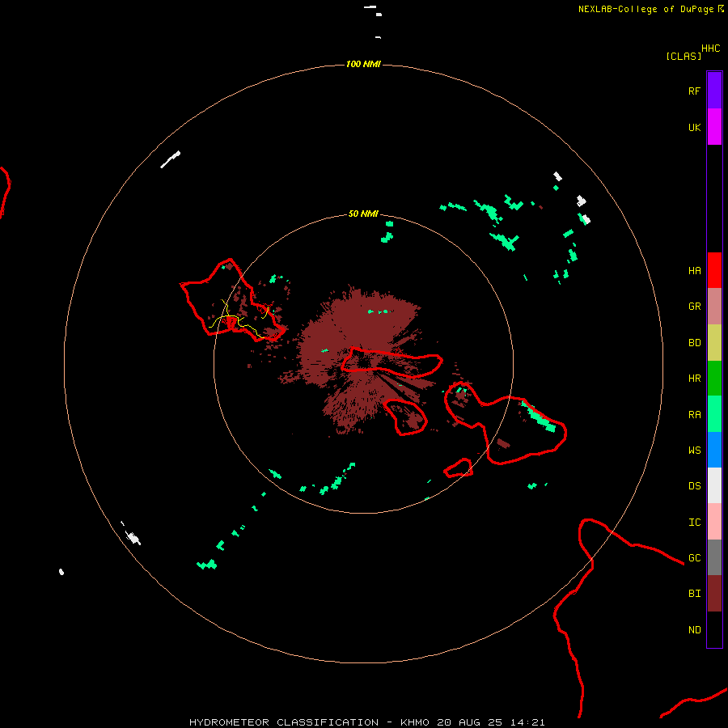
Task: Click the WS blue legend swatch
Action: click(x=714, y=450)
